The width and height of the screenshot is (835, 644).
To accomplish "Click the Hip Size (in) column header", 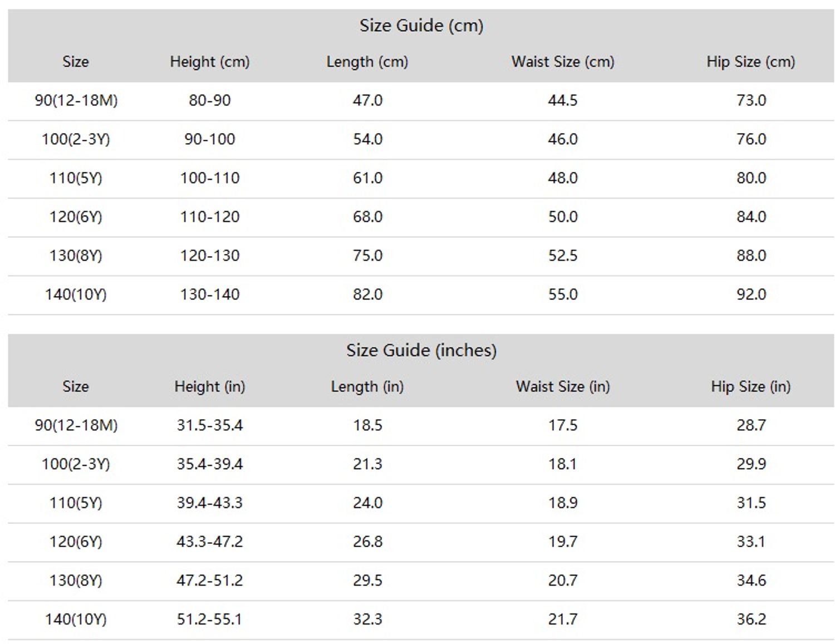I will [x=750, y=386].
